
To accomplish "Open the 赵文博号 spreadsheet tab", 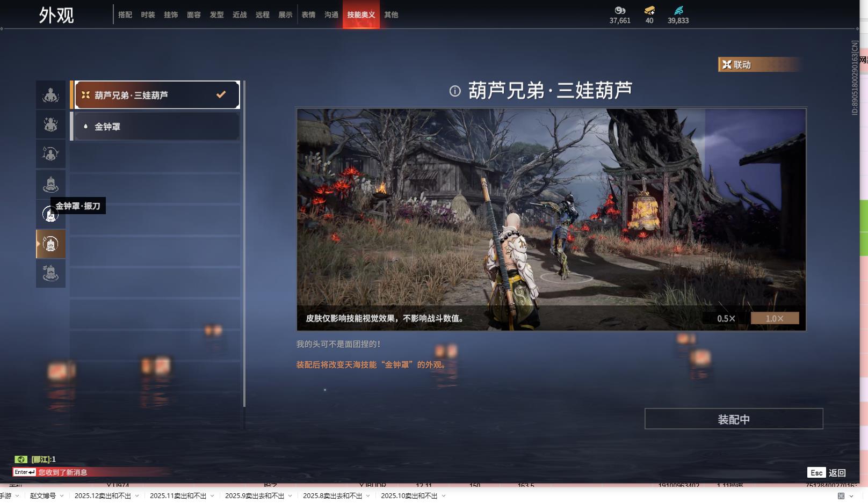I will point(43,496).
